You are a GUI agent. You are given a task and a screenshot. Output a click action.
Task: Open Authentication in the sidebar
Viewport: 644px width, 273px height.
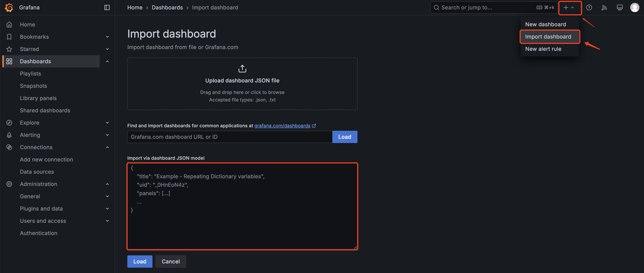39,233
